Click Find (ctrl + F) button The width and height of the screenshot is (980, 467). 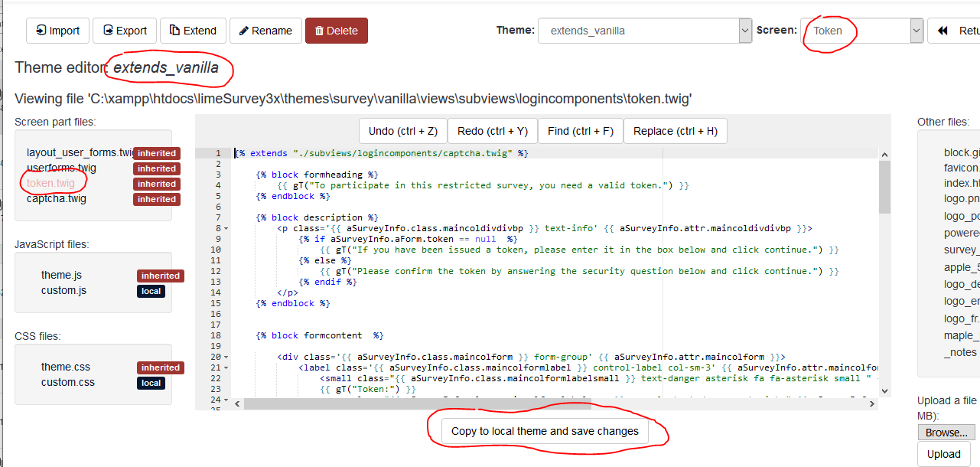click(580, 131)
